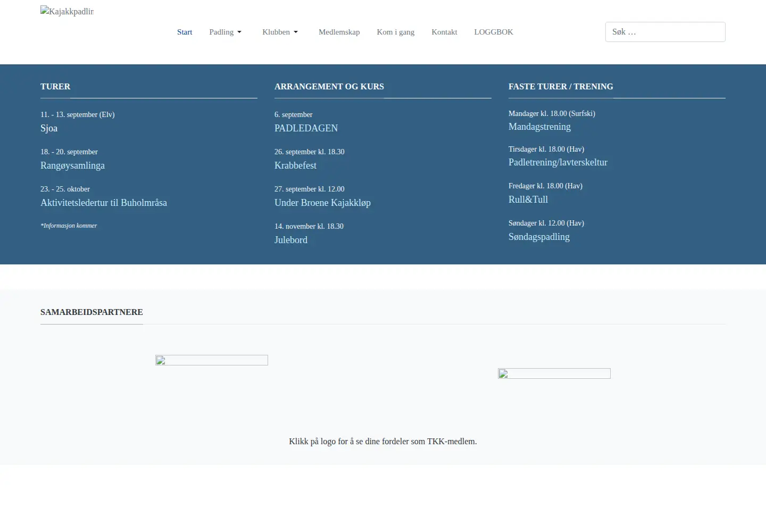Click the Kajakkpadling site logo image
Viewport: 766px width, 532px height.
67,11
